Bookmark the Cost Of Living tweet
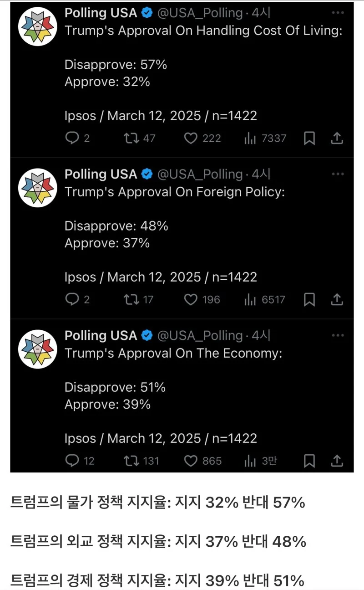364x590 pixels. (x=309, y=138)
